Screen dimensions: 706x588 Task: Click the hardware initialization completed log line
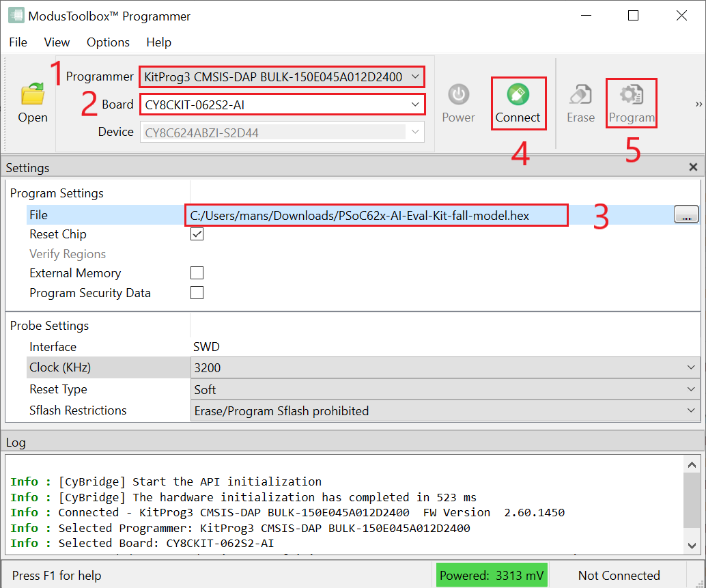[244, 497]
